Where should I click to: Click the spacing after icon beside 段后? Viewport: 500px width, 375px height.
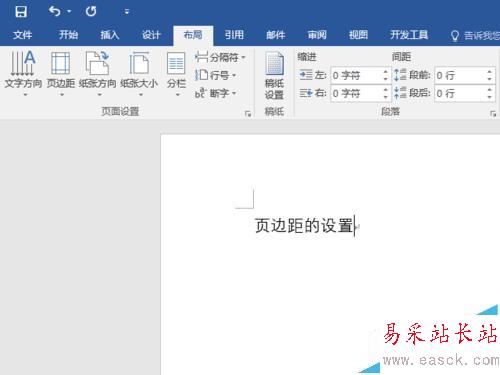coord(400,93)
